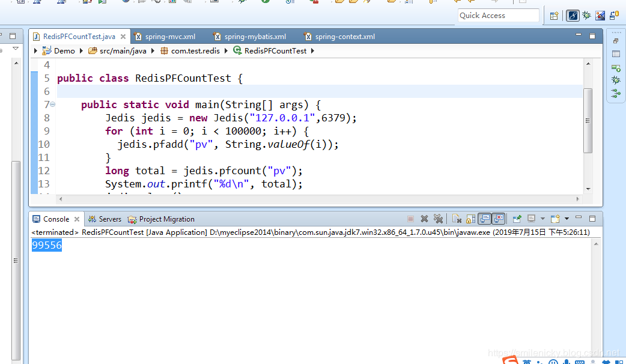Click the console scrollbar up arrow
626x364 pixels.
(596, 244)
